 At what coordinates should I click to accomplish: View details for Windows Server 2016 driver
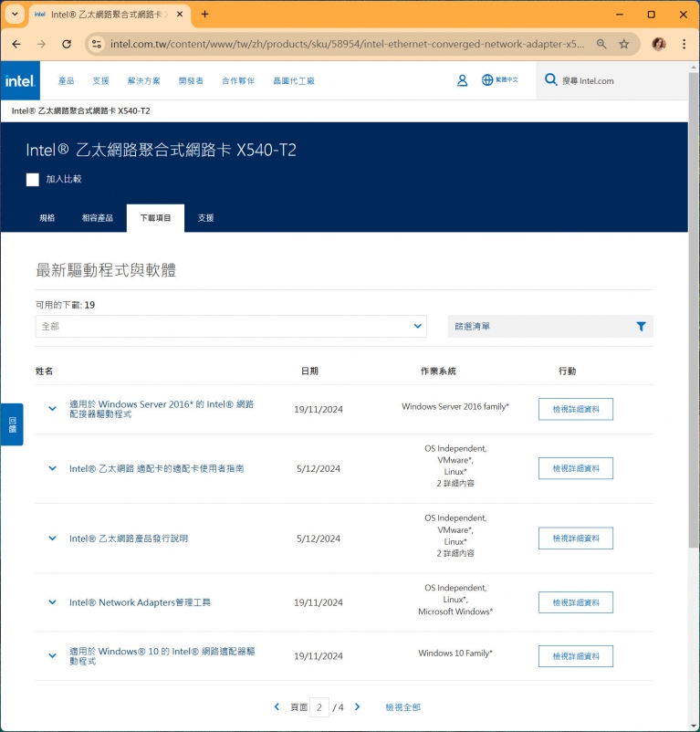coord(575,409)
